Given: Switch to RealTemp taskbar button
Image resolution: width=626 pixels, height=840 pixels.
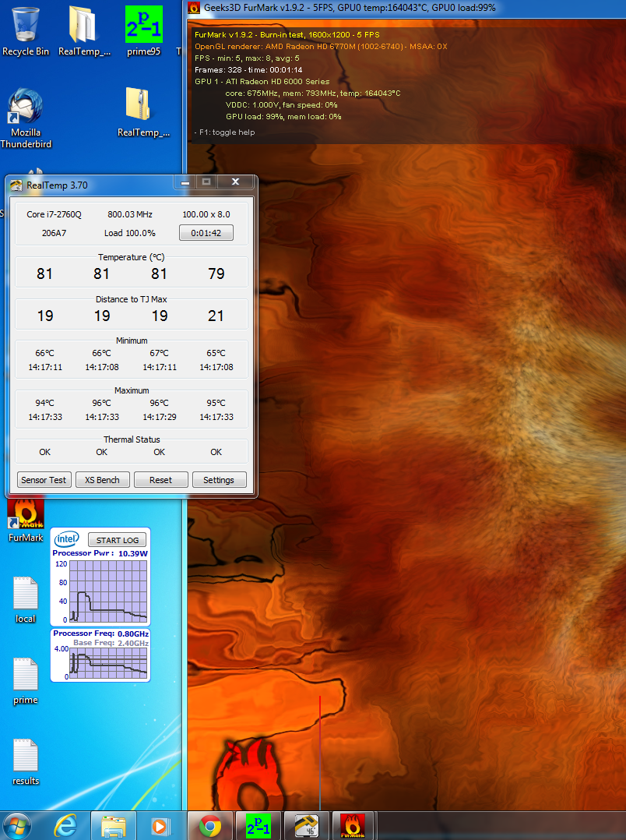Looking at the screenshot, I should pyautogui.click(x=306, y=825).
